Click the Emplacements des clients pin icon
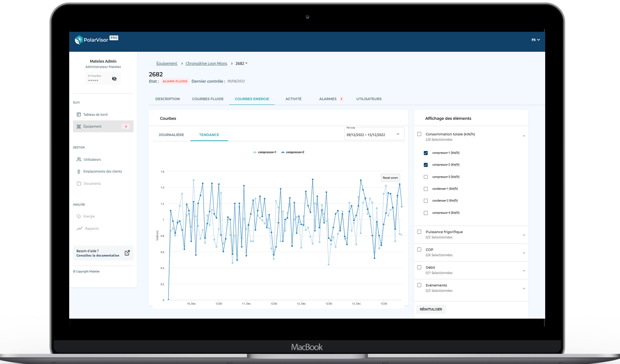This screenshot has width=620, height=364. (79, 172)
